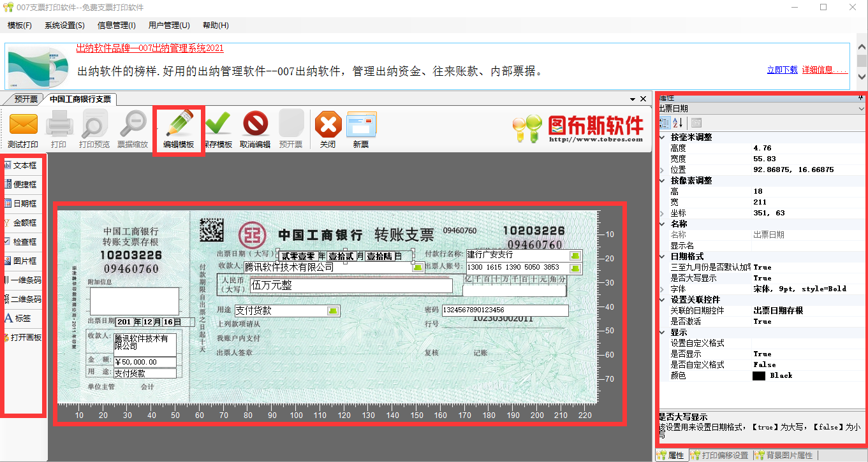This screenshot has height=462, width=868.
Task: Select the 日期框 date field tool
Action: (x=23, y=203)
